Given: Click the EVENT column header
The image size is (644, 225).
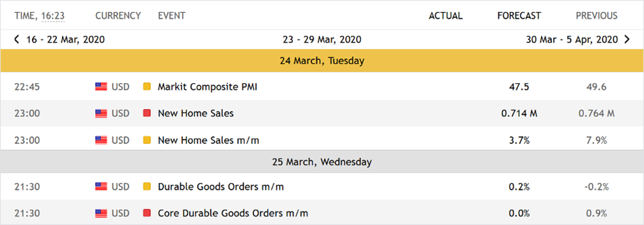Looking at the screenshot, I should point(171,16).
